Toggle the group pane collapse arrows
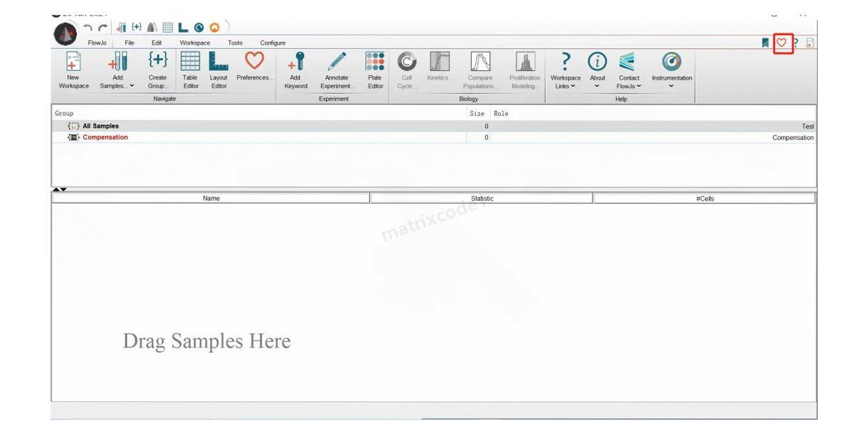Viewport: 868px width, 435px height. [60, 189]
